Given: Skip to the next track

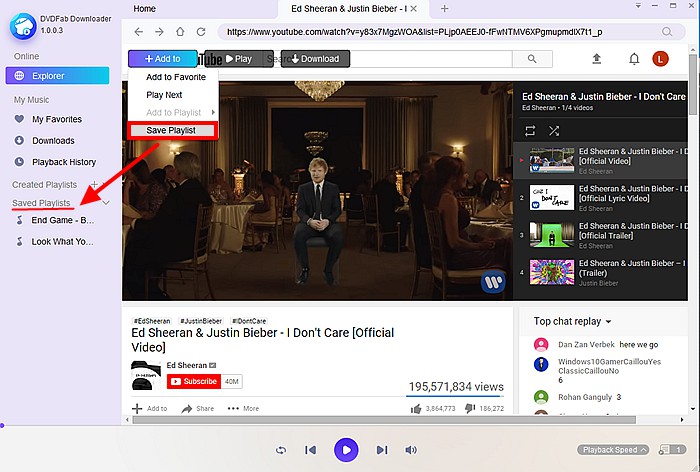Looking at the screenshot, I should (x=382, y=450).
